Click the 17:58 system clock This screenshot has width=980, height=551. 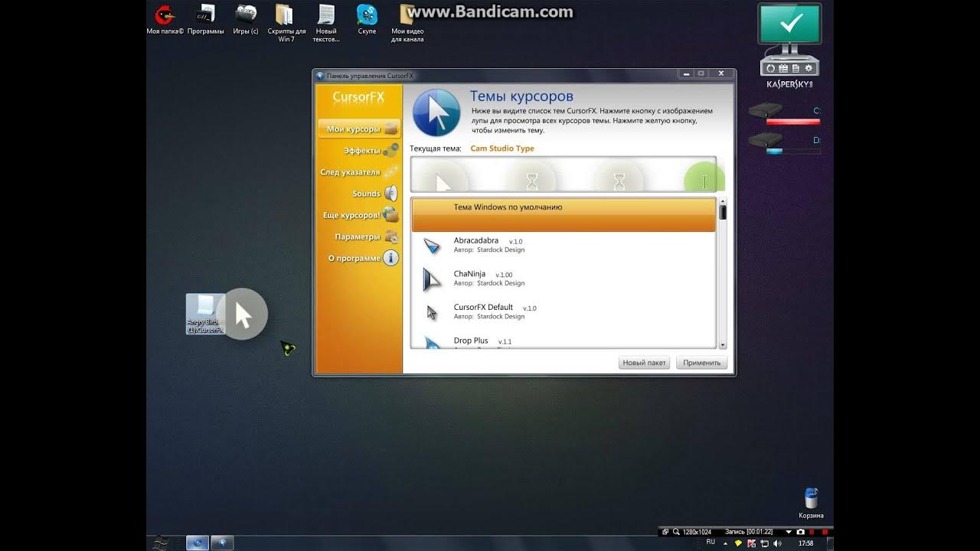[805, 543]
